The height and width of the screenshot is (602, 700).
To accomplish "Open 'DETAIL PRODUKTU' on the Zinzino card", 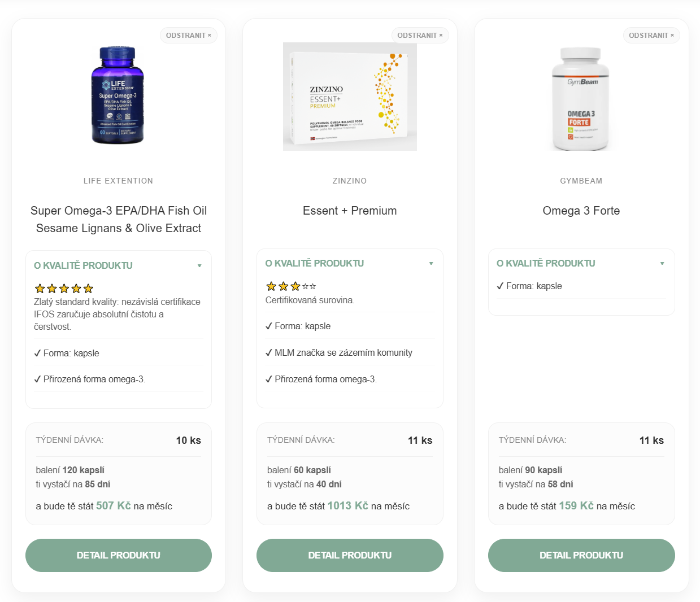I will 350,555.
